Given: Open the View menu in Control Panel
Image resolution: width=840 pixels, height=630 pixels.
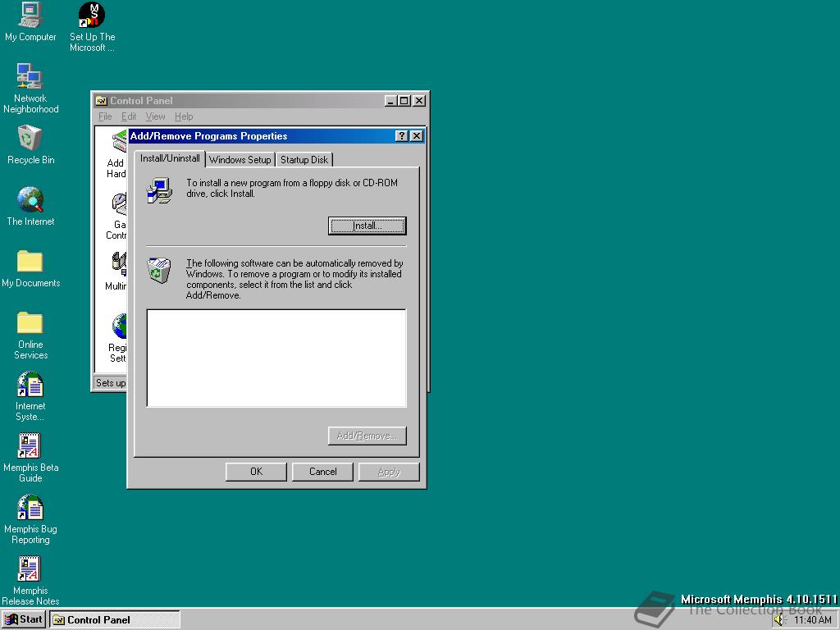Looking at the screenshot, I should [155, 116].
